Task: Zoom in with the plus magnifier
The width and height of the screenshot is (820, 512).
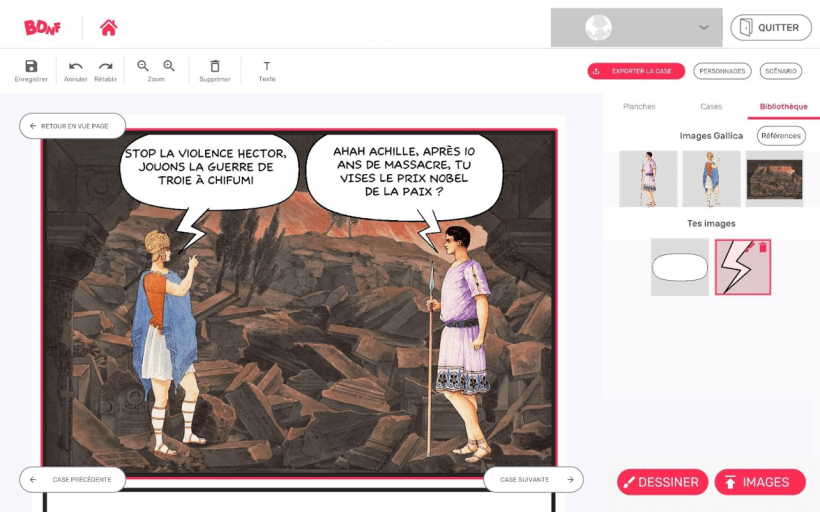Action: click(x=169, y=66)
